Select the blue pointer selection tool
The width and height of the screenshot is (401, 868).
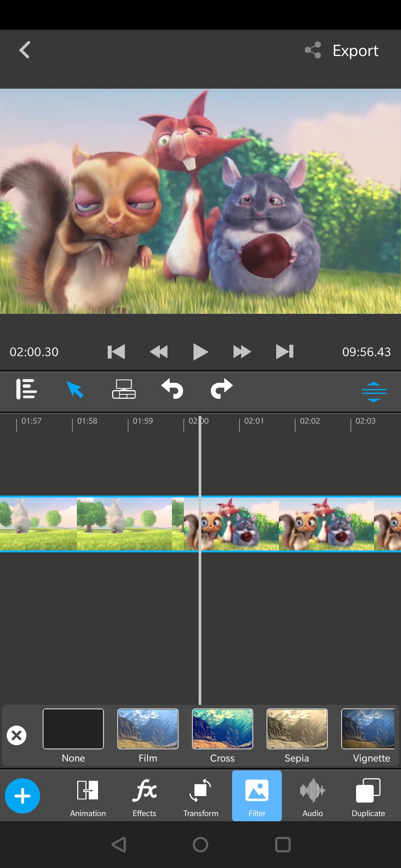(x=75, y=389)
